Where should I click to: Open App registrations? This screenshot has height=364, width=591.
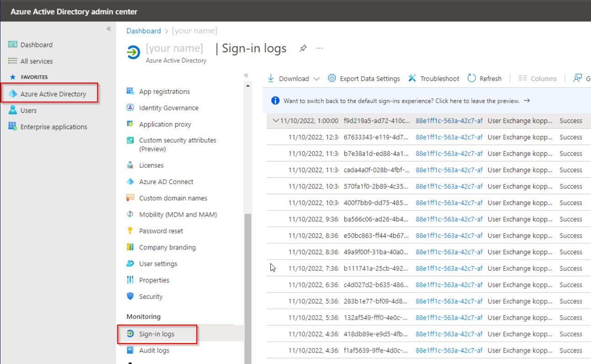(x=164, y=92)
